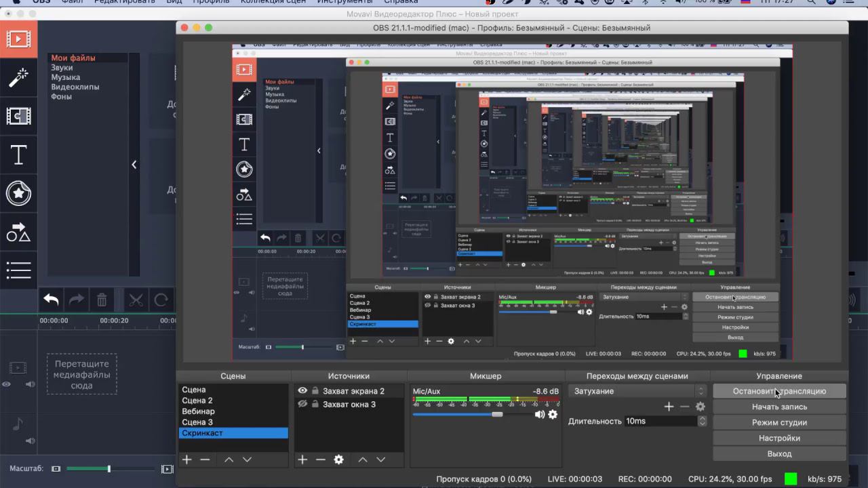Click Начать запись button
The width and height of the screenshot is (868, 488).
click(779, 407)
